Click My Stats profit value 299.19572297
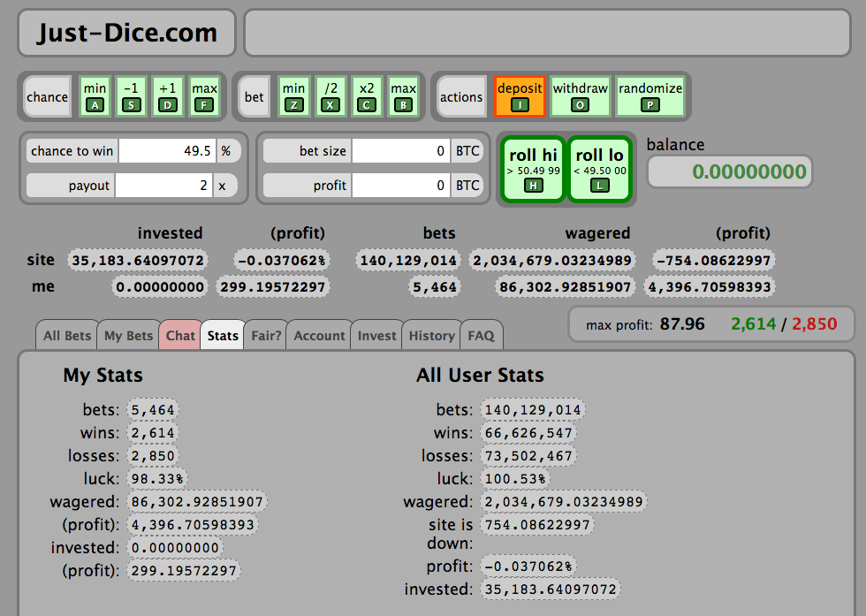 click(184, 571)
